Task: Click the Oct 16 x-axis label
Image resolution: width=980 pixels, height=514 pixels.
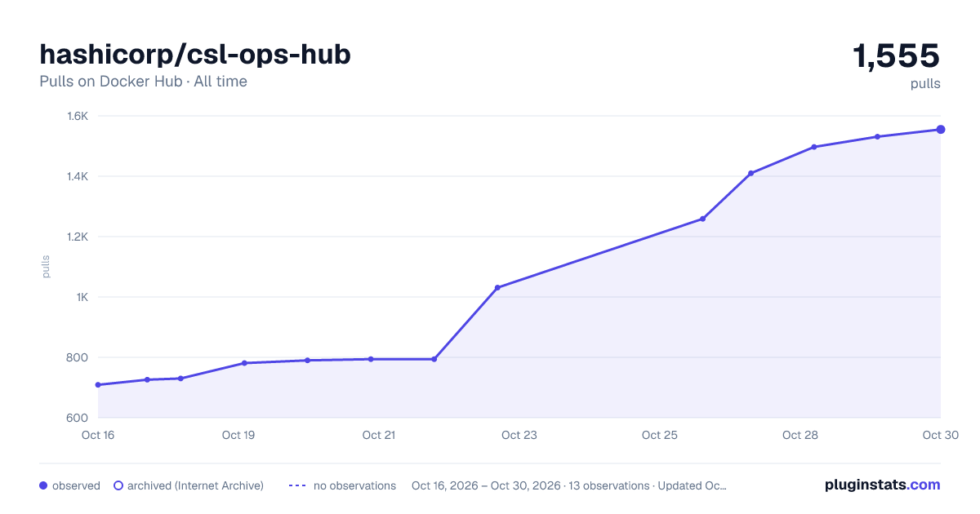Action: pos(98,435)
